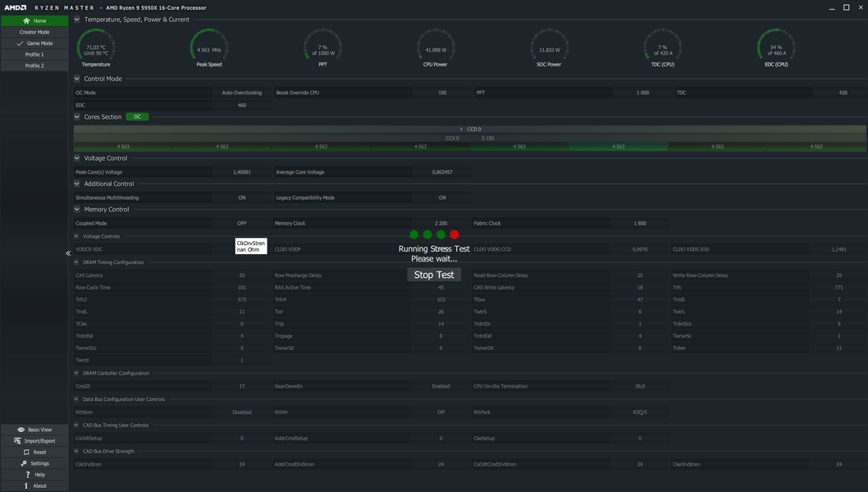Image resolution: width=868 pixels, height=492 pixels.
Task: Click the Temperature gauge dial
Action: (96, 47)
